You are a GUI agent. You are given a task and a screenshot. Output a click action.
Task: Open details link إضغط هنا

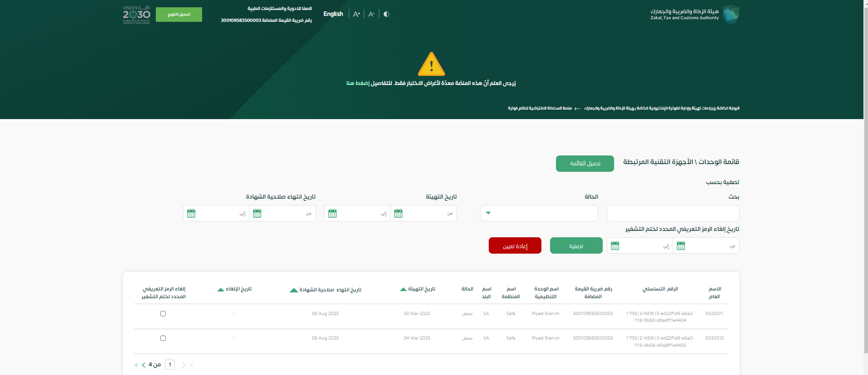pos(358,83)
